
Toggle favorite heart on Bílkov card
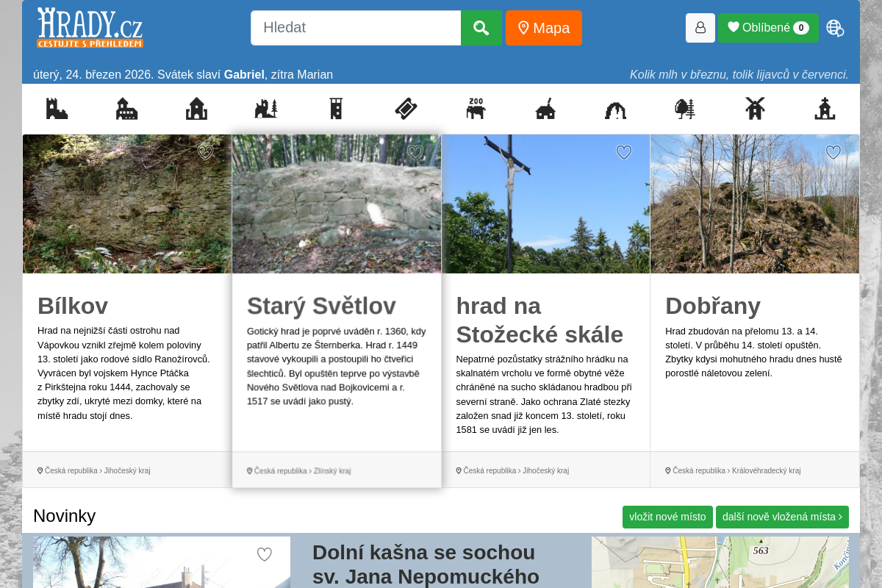click(205, 152)
